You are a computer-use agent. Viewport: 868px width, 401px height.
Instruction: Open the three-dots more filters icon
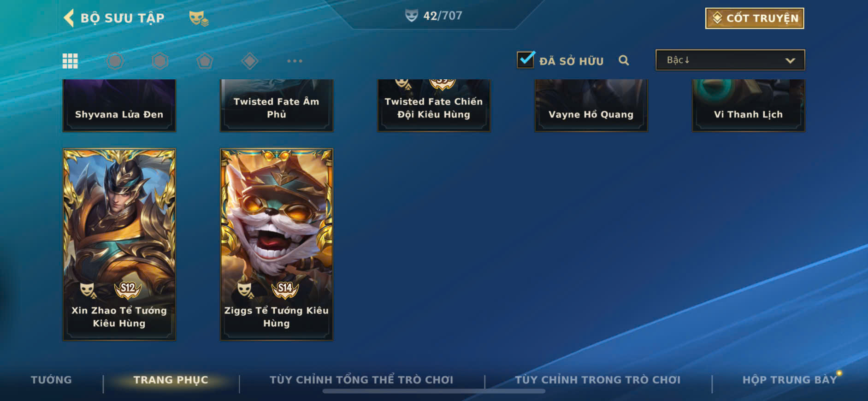295,61
